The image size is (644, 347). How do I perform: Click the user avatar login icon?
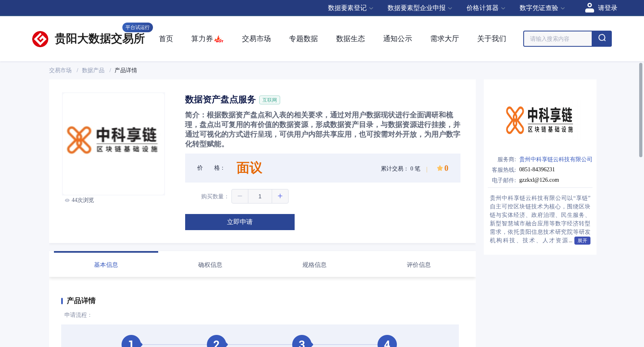590,8
